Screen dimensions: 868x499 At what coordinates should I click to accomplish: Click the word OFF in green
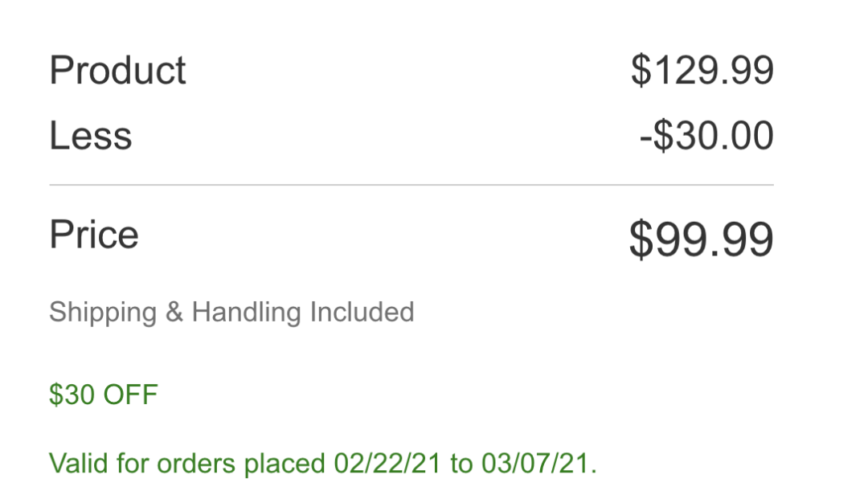pos(131,395)
